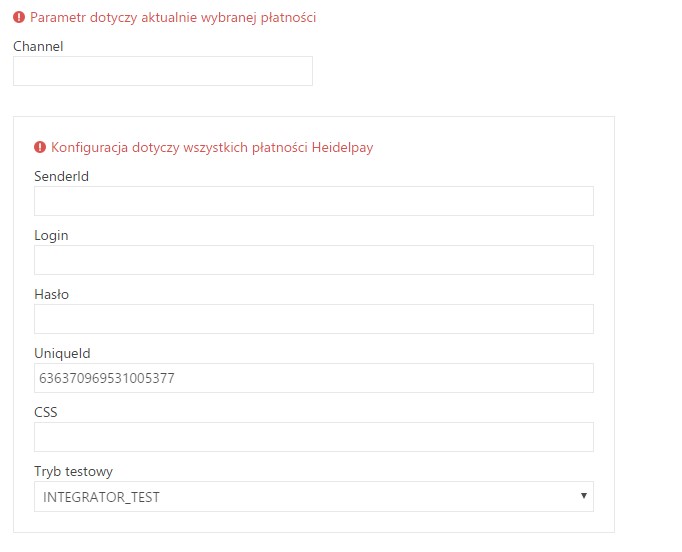Click the Konfiguracja dotyczy wszystkich płatności Heidelpay notice
Viewport: 682px width, 552px height.
[x=212, y=148]
